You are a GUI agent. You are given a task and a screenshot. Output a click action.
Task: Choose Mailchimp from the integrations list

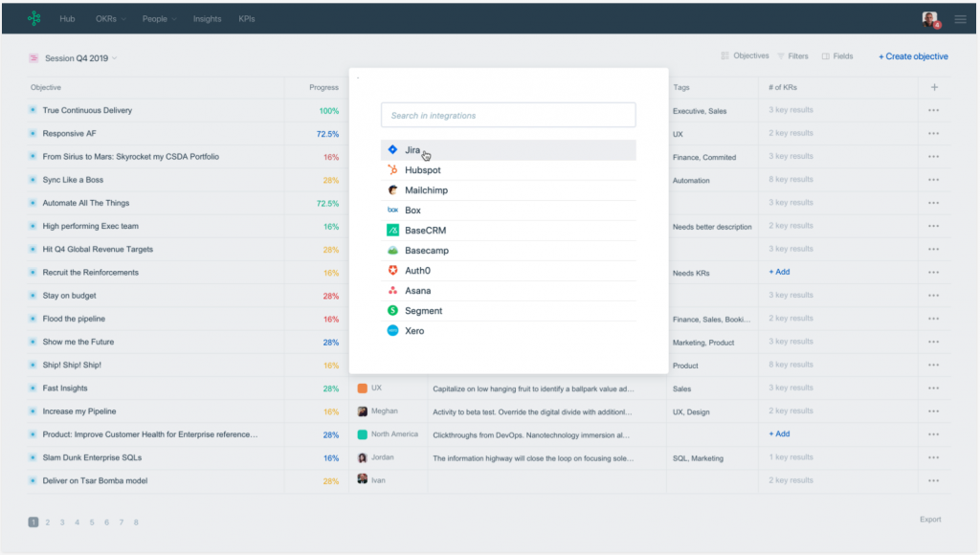click(x=508, y=190)
